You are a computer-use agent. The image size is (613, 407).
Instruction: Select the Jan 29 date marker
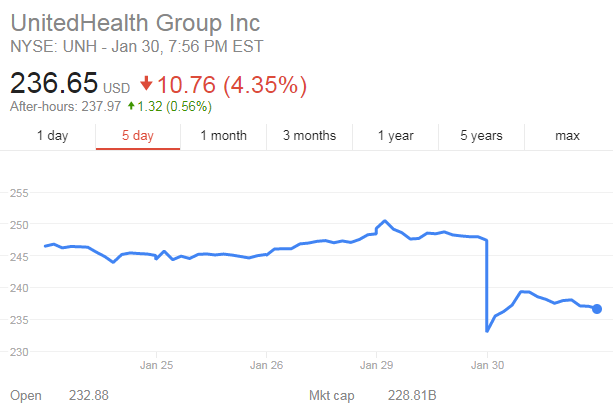(376, 365)
